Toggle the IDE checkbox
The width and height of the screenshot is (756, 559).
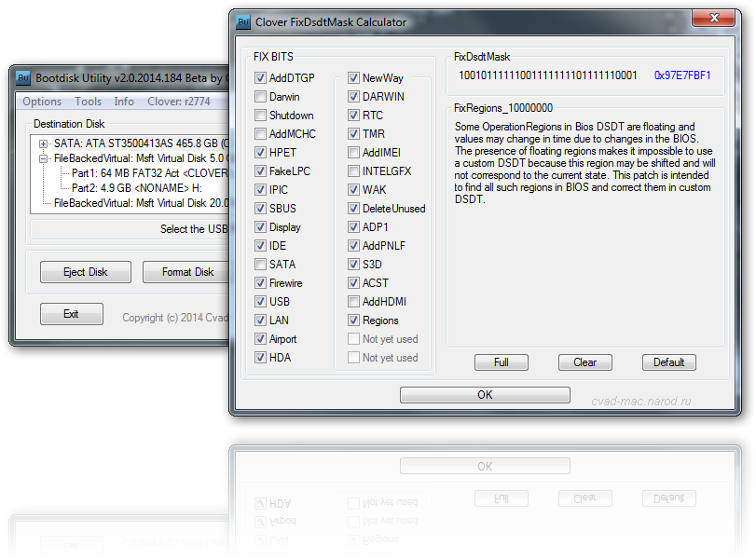click(260, 246)
